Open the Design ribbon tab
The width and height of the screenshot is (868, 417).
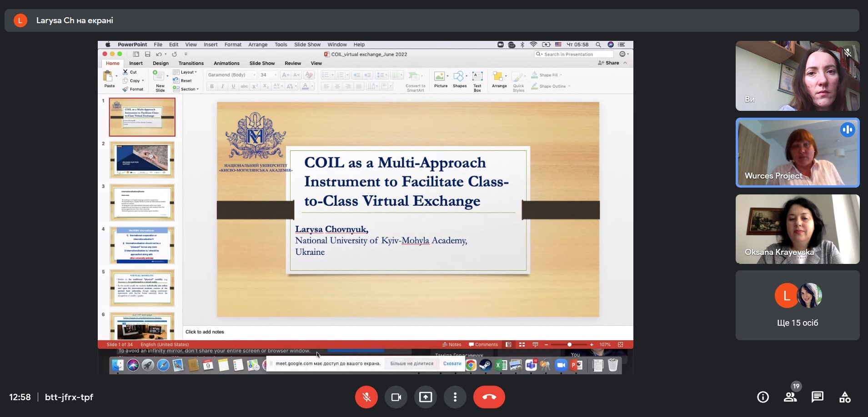click(x=161, y=63)
